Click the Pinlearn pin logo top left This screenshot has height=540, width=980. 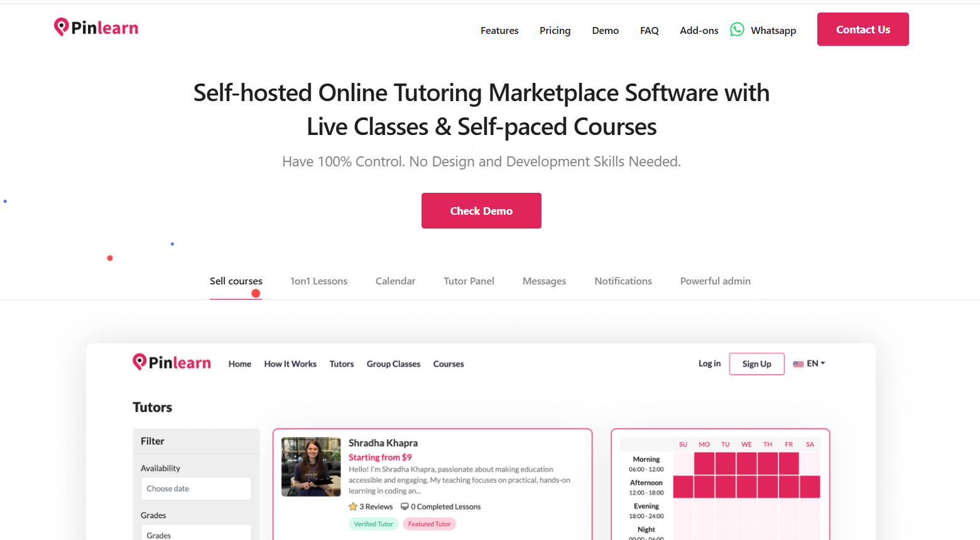point(61,27)
